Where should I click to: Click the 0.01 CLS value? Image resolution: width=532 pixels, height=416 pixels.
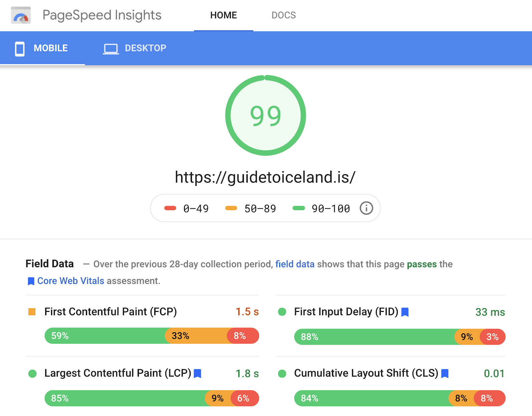[x=494, y=374]
